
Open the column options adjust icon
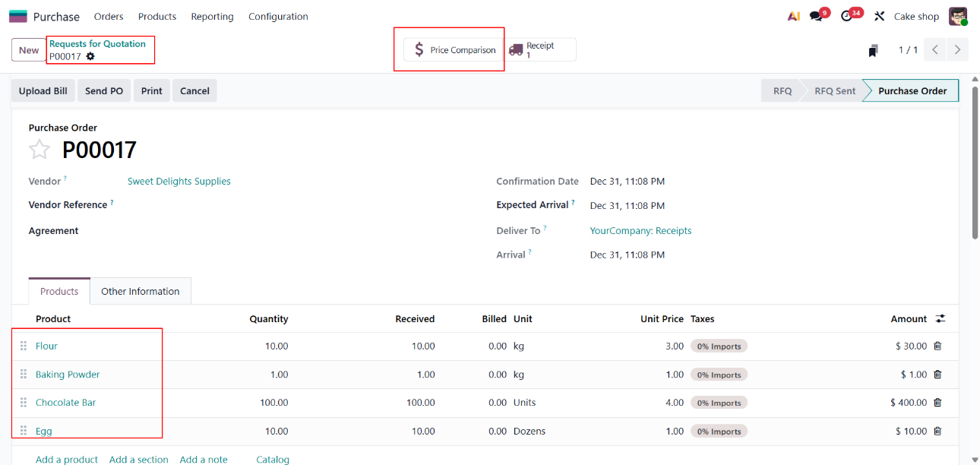pos(940,319)
